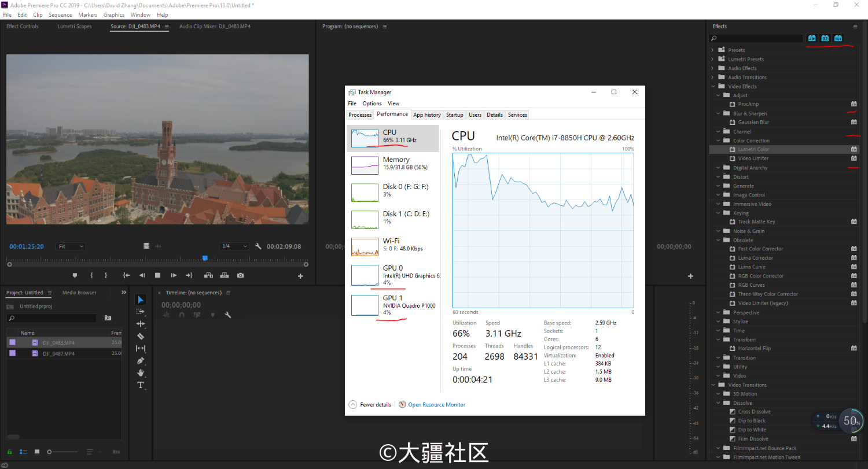Click the Overwrite edit icon

(x=225, y=275)
